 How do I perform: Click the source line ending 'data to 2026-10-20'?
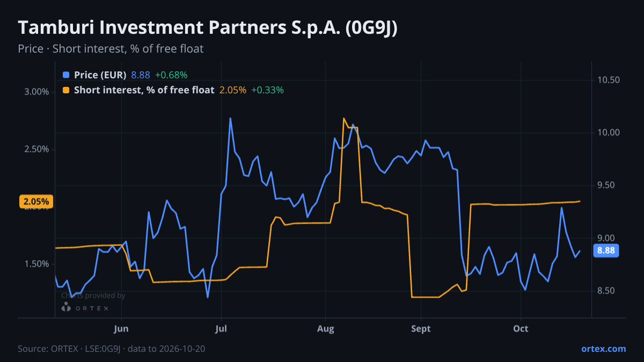[111, 349]
